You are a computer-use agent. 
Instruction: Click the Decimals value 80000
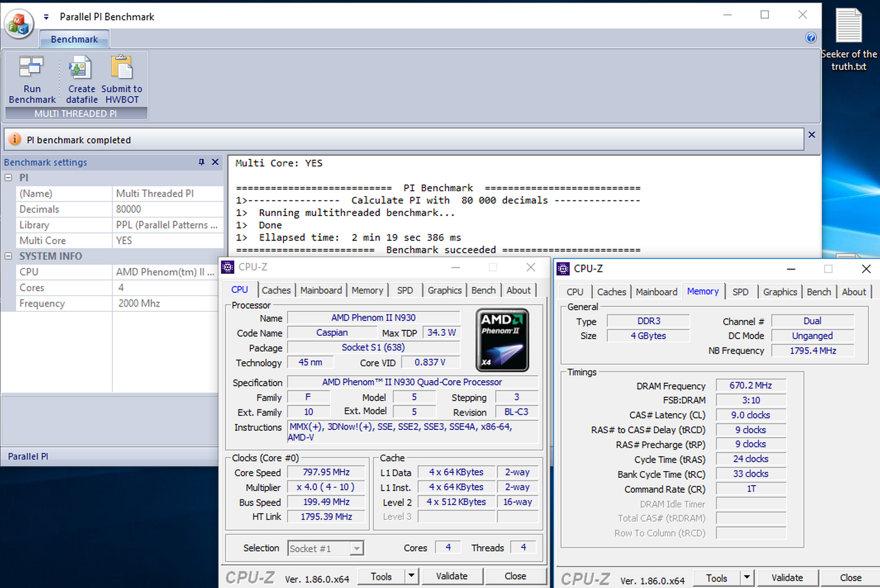click(x=167, y=209)
